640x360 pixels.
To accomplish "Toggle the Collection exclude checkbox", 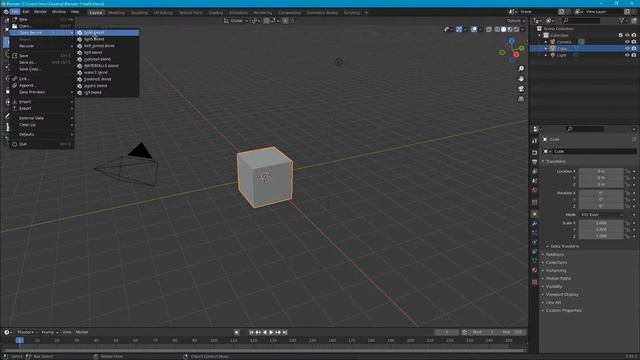I will click(x=621, y=35).
